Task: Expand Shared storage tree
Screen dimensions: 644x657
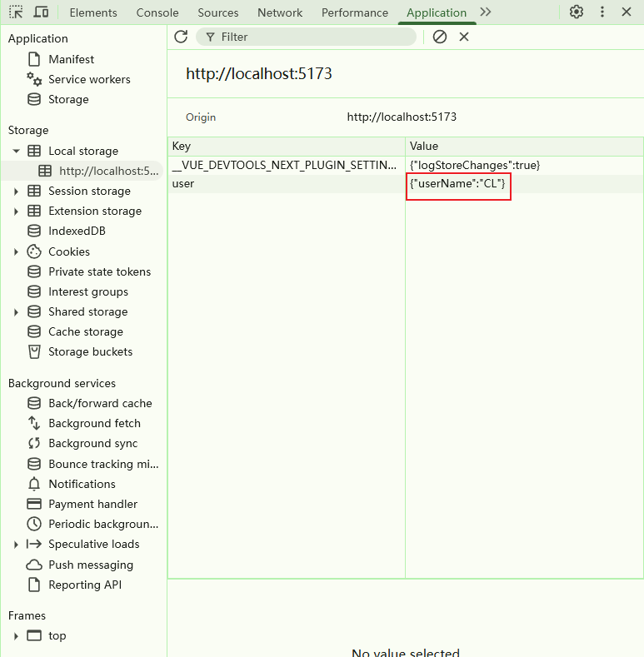Action: 16,311
